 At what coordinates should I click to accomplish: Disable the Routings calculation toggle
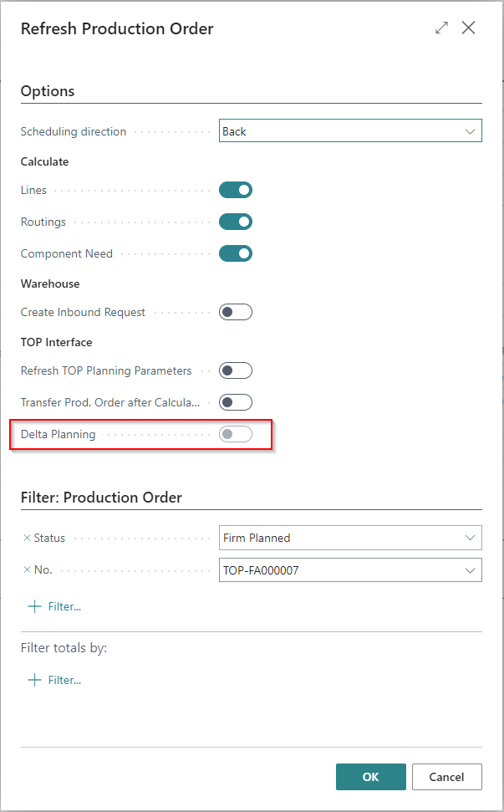(x=236, y=222)
